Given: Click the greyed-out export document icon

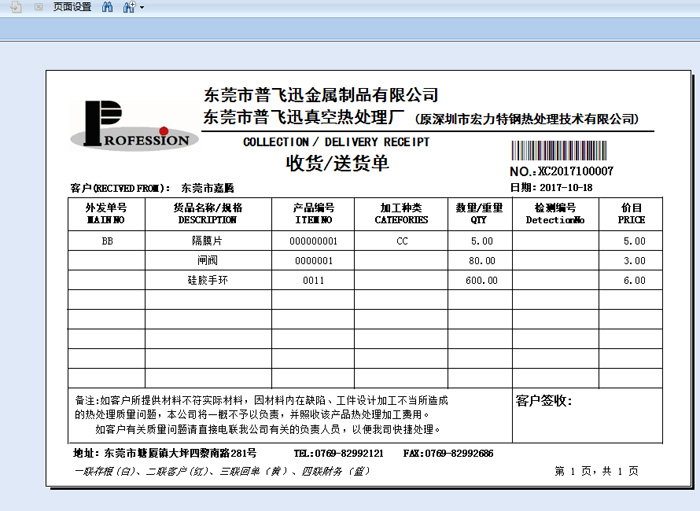Looking at the screenshot, I should pyautogui.click(x=16, y=7).
